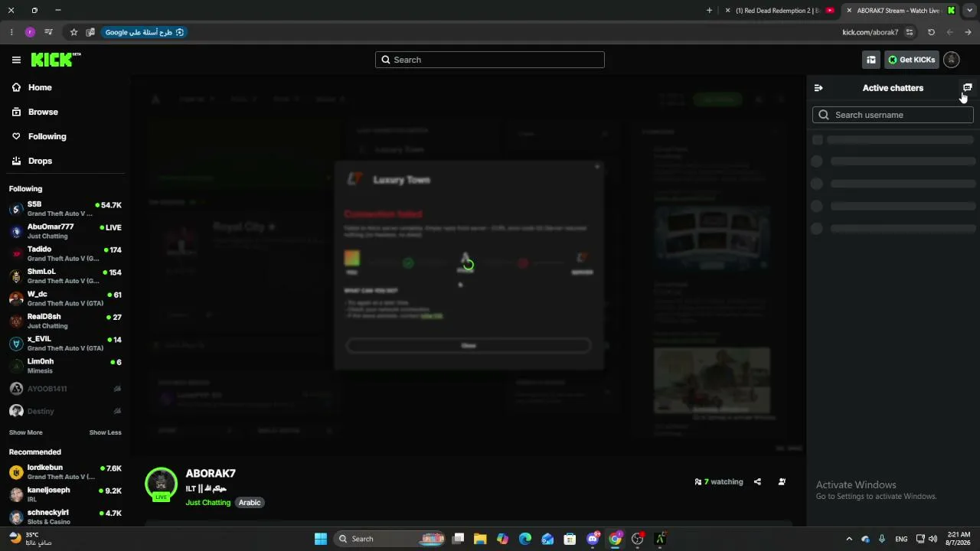Click the kick.com/aborak7 address bar
980x551 pixels.
(x=871, y=32)
